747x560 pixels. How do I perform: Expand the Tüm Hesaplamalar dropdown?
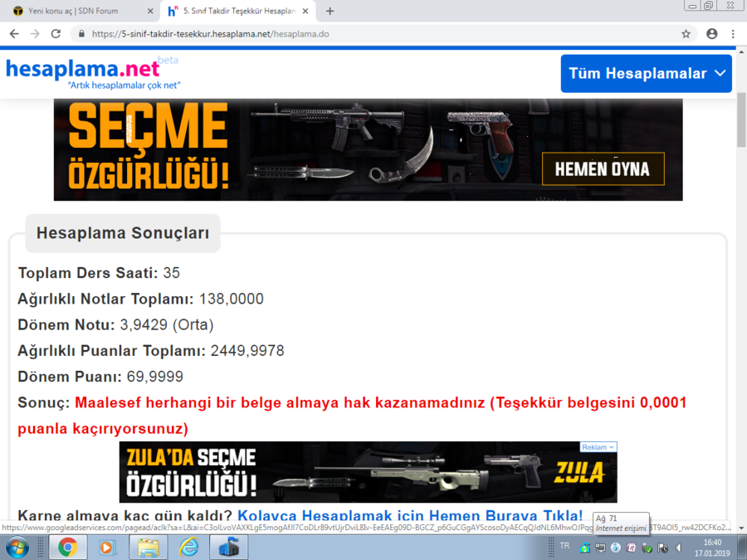pos(646,73)
